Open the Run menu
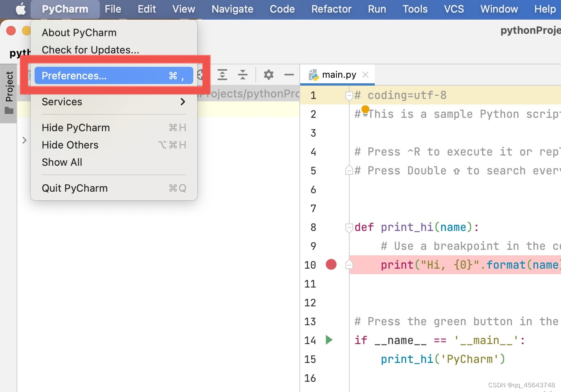 tap(377, 9)
